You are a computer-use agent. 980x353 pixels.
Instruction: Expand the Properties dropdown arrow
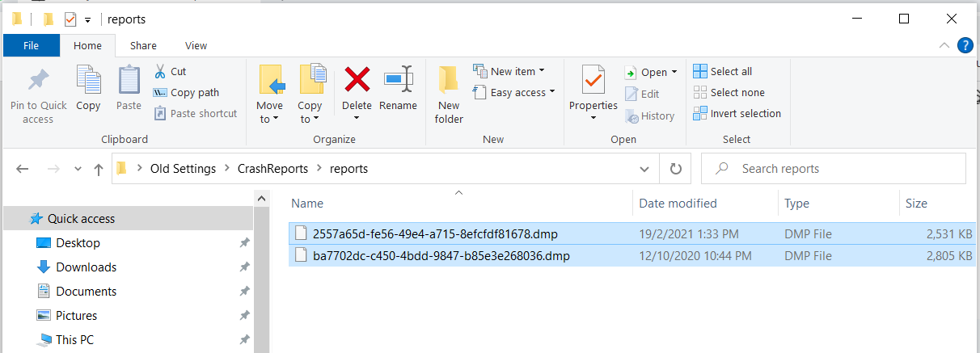(593, 120)
